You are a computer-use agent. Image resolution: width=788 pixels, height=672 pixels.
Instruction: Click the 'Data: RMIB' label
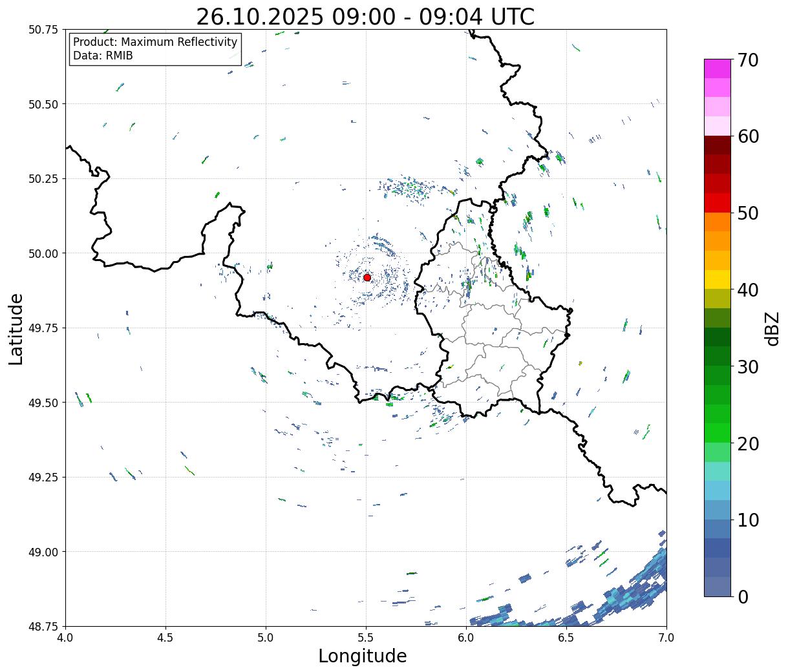tap(103, 56)
